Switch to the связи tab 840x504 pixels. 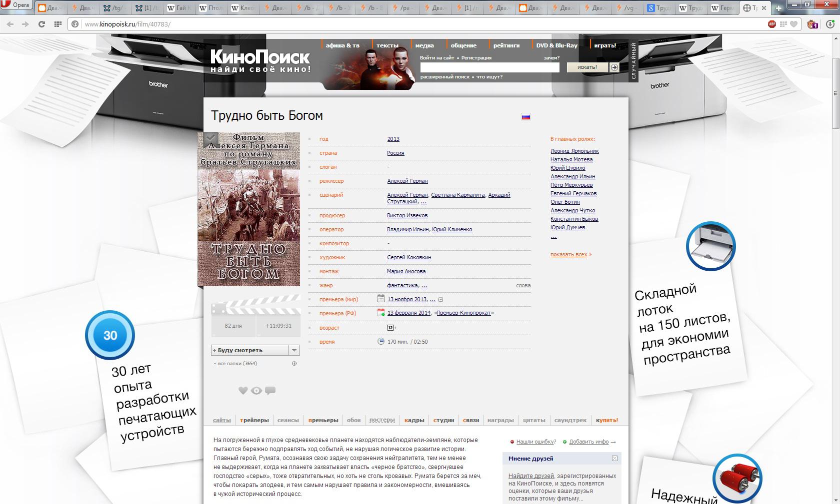[471, 420]
